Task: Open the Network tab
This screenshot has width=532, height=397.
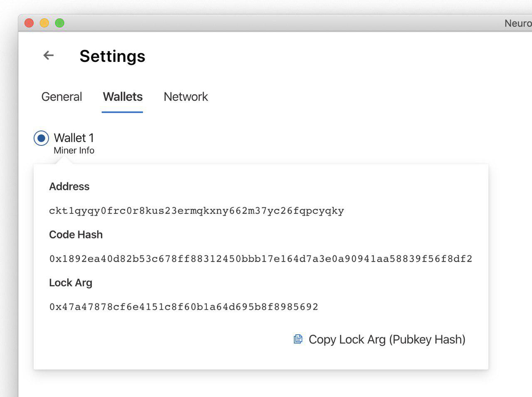Action: coord(186,97)
